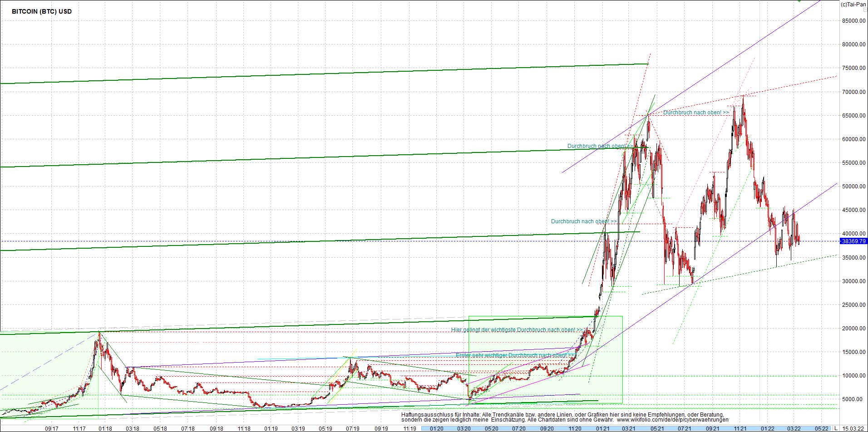Click the 09 18 time axis label

point(217,428)
